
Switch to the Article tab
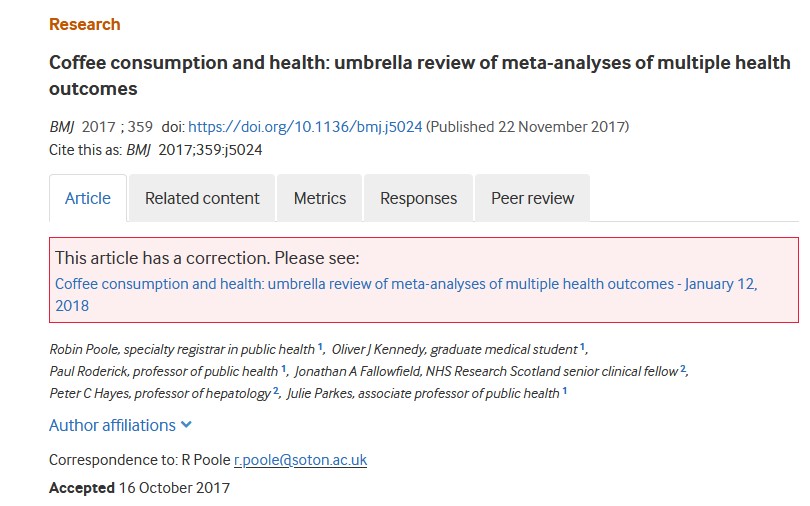pos(88,198)
